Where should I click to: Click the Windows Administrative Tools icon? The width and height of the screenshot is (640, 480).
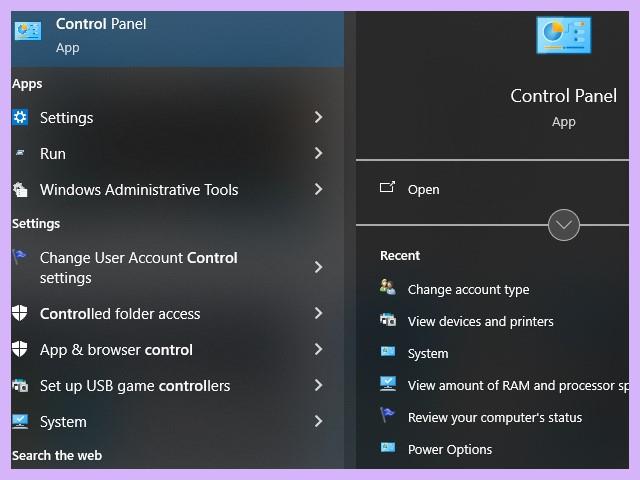20,189
